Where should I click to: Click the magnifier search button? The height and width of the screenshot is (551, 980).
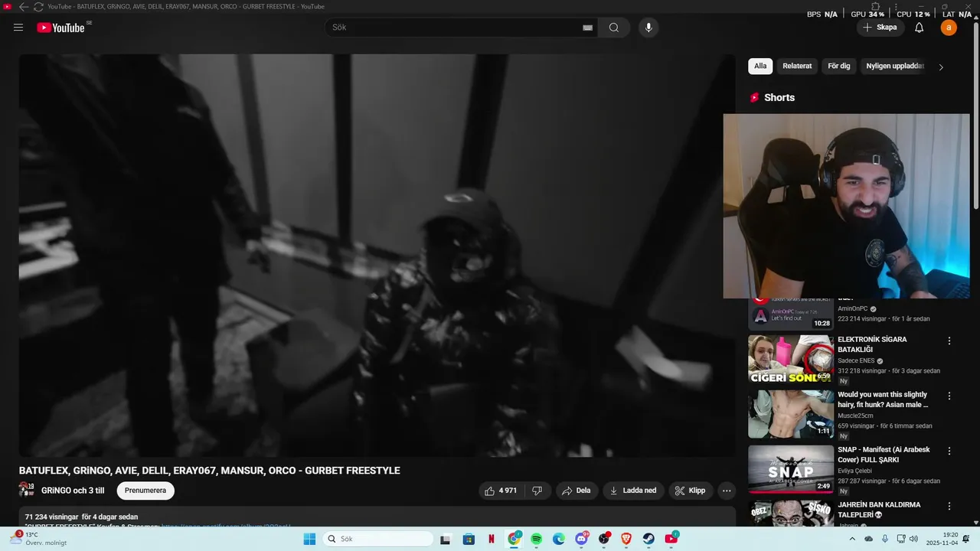614,28
